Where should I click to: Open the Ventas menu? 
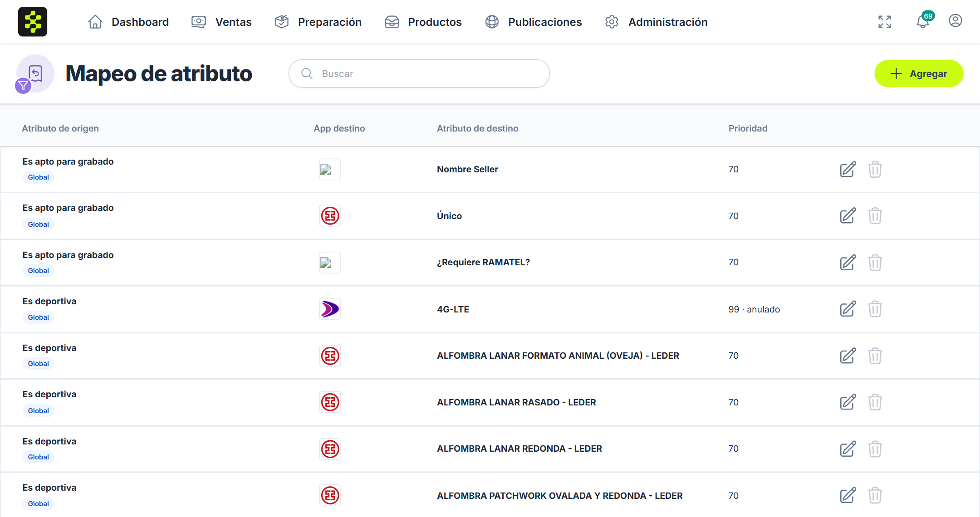coord(221,22)
